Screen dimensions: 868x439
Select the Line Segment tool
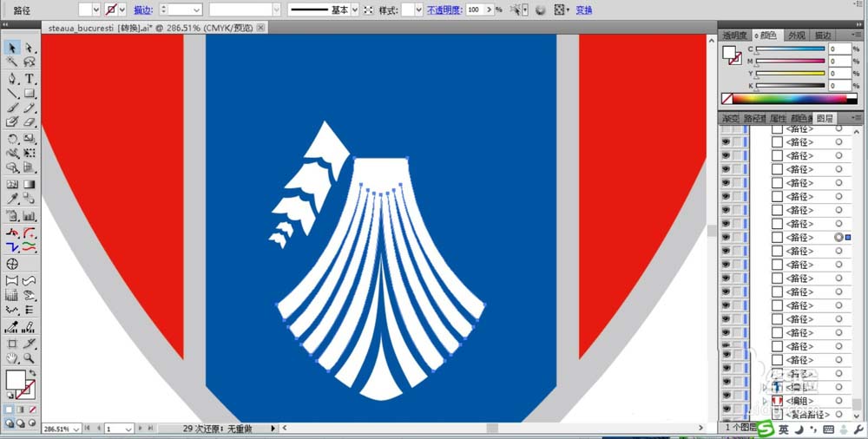click(x=13, y=93)
